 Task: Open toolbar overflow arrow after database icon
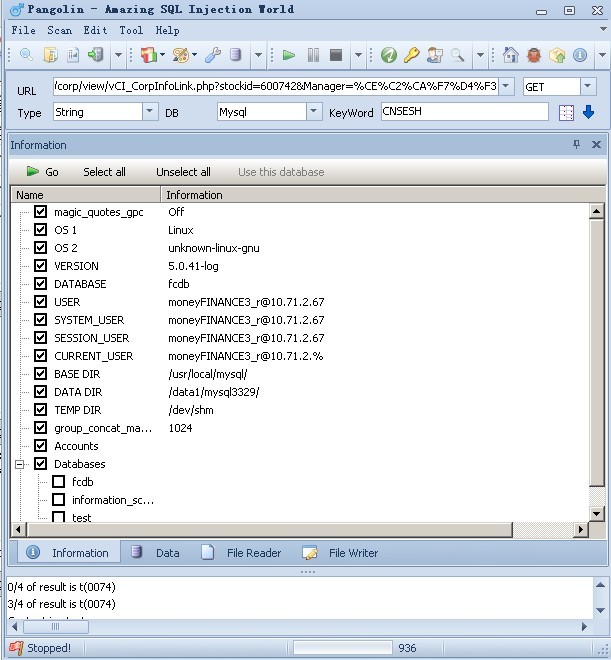click(258, 55)
